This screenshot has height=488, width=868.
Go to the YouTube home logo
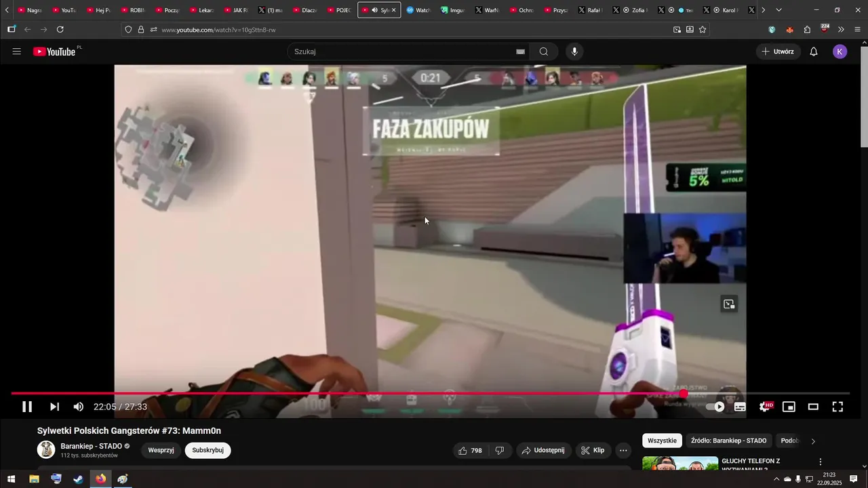pyautogui.click(x=55, y=52)
